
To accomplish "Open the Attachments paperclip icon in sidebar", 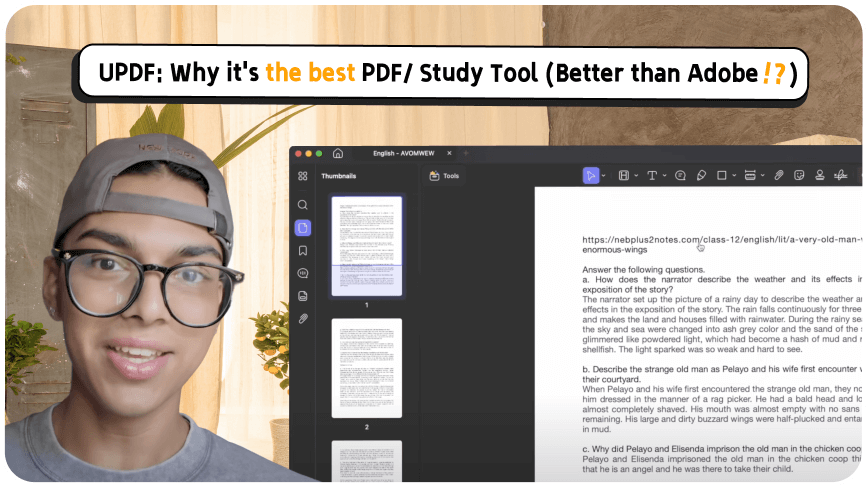I will tap(303, 318).
